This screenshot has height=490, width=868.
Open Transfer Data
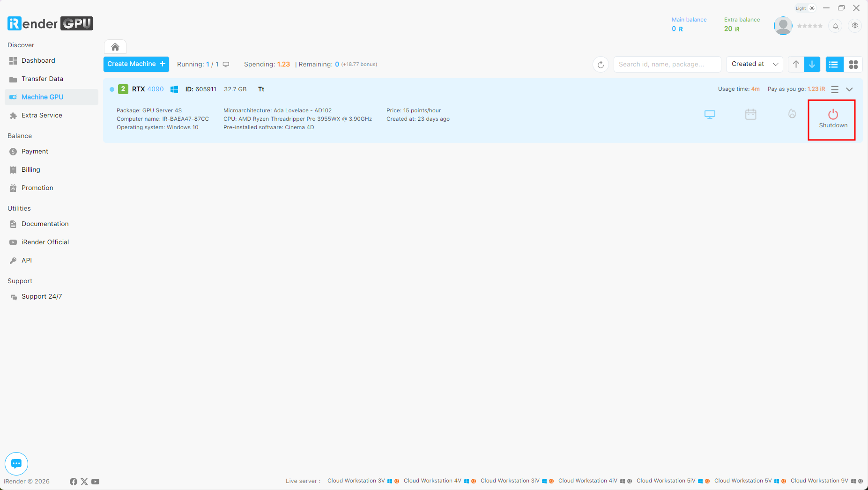tap(52, 79)
